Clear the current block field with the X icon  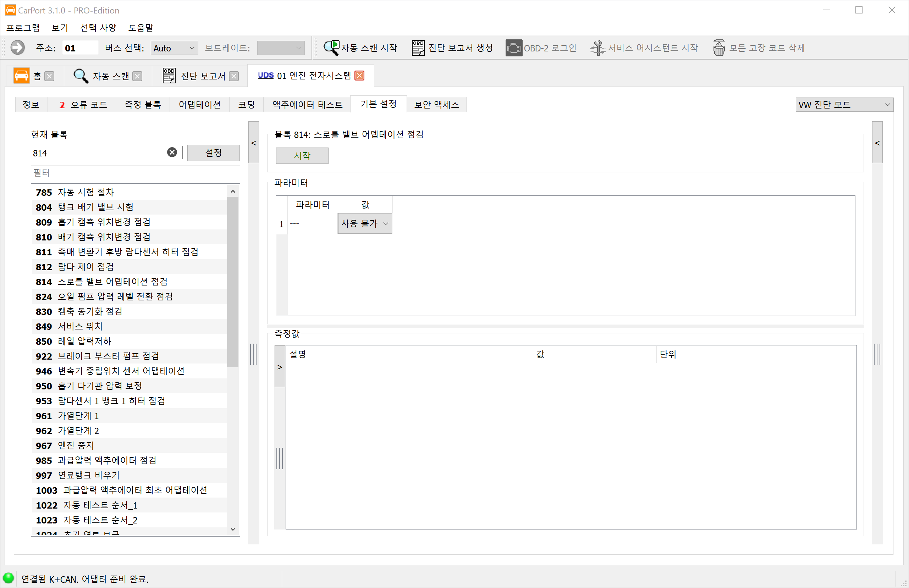(172, 152)
